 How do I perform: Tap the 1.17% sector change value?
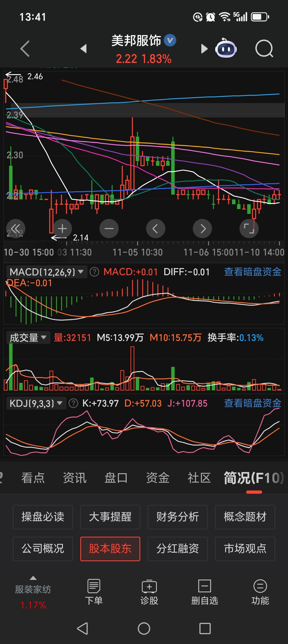pyautogui.click(x=33, y=605)
